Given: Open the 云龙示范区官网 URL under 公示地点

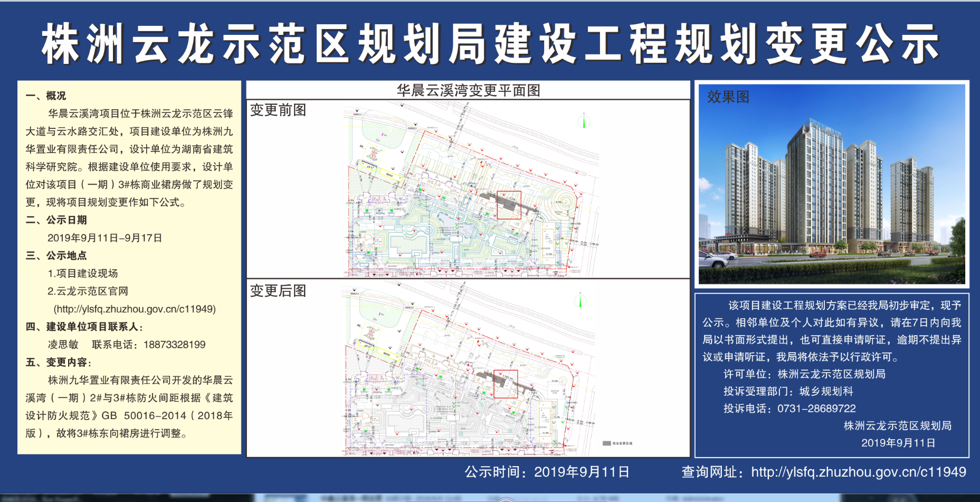Looking at the screenshot, I should pos(135,309).
